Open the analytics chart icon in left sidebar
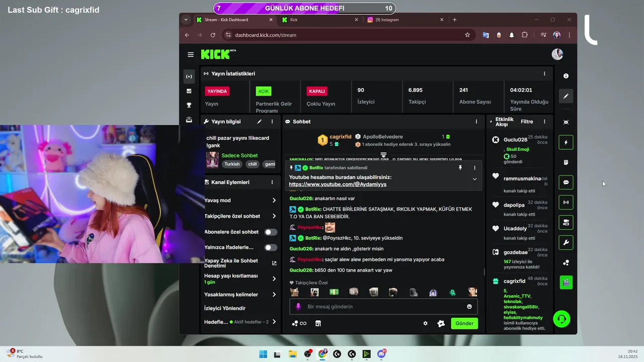This screenshot has width=644, height=362. (189, 91)
